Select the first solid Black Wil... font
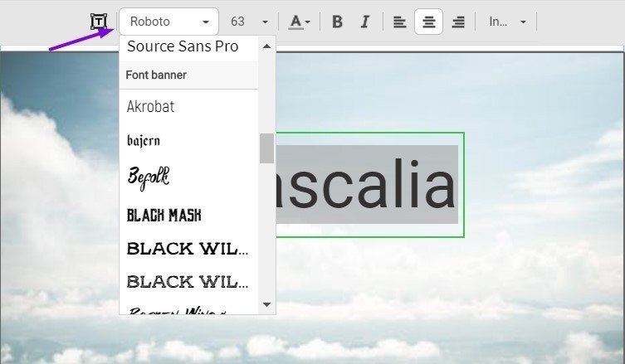 point(187,249)
